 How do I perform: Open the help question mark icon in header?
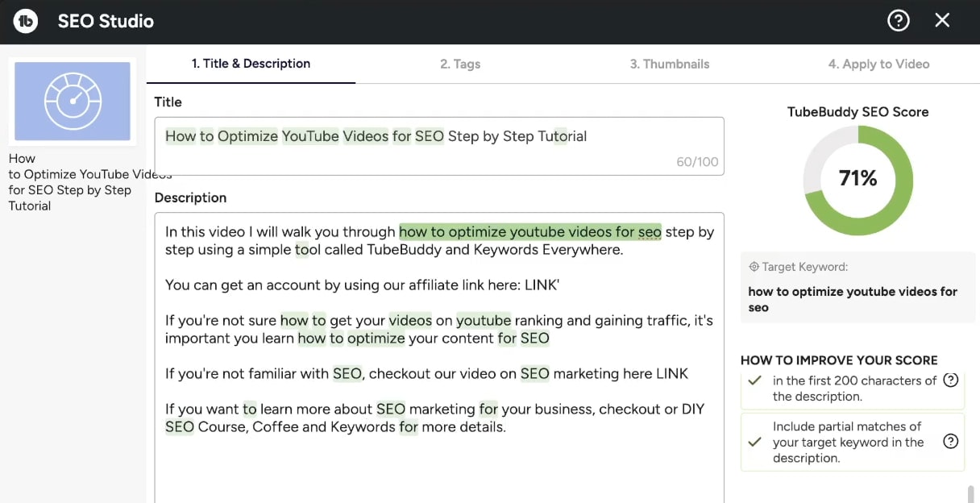pos(898,21)
